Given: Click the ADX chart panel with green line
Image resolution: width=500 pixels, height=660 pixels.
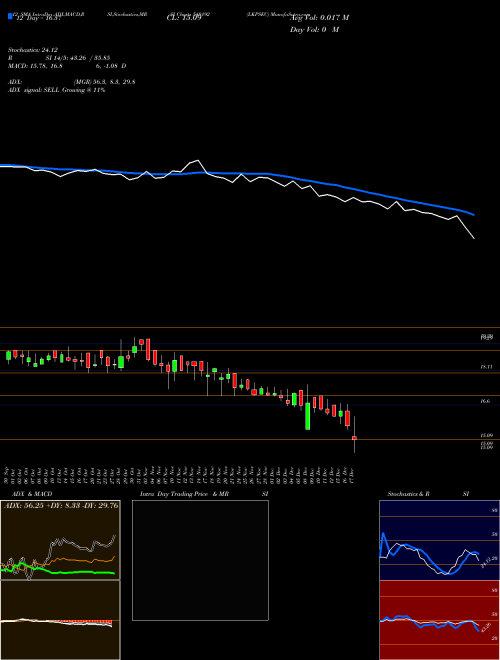Looking at the screenshot, I should (x=60, y=540).
